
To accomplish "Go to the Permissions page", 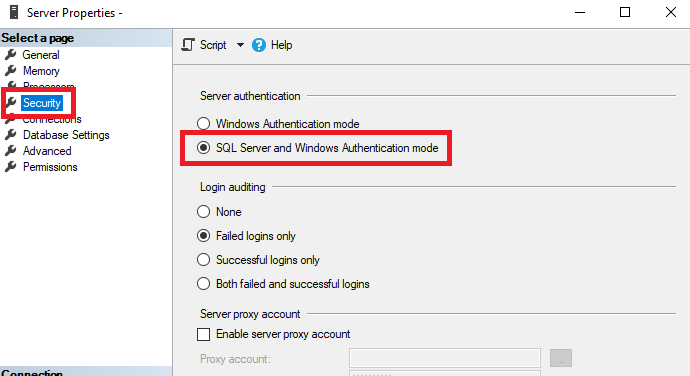I will [x=50, y=167].
